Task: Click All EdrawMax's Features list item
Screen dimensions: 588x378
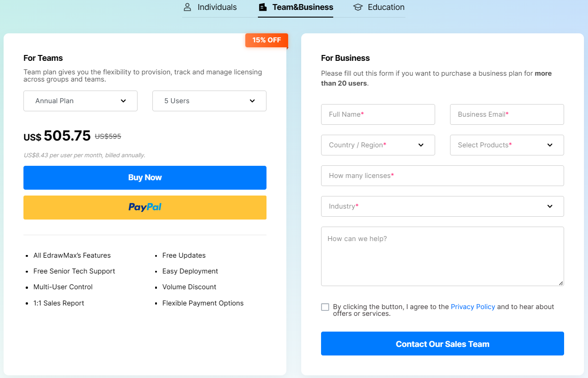Action: (72, 255)
